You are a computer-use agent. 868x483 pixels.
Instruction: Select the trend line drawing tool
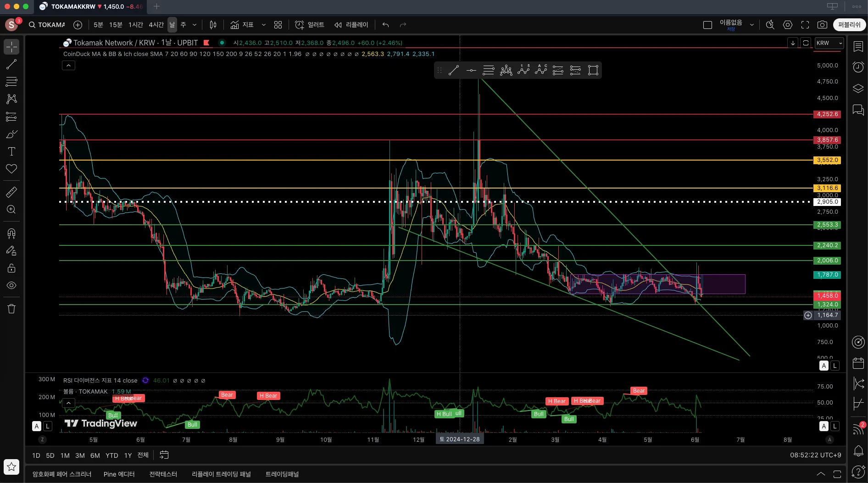tap(11, 64)
